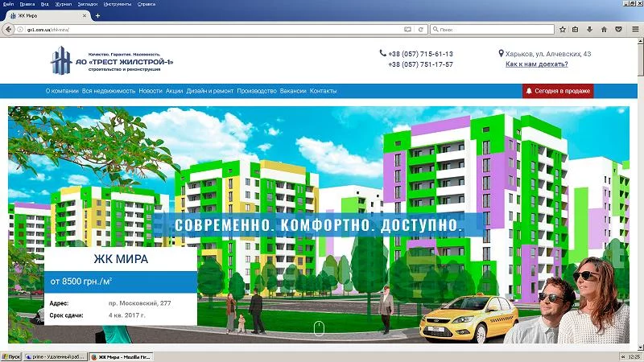Viewport: 644px width, 362px height.
Task: Click the system tray clock
Action: pos(634,357)
